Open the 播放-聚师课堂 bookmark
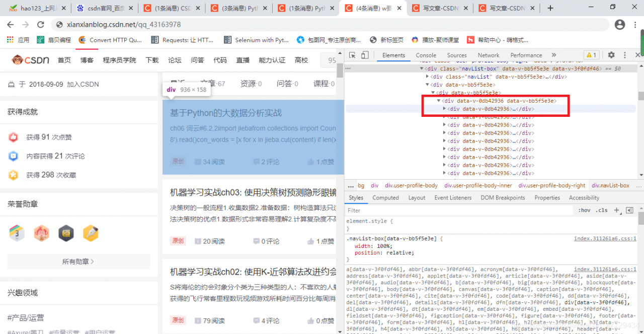The height and width of the screenshot is (334, 644). [435, 40]
